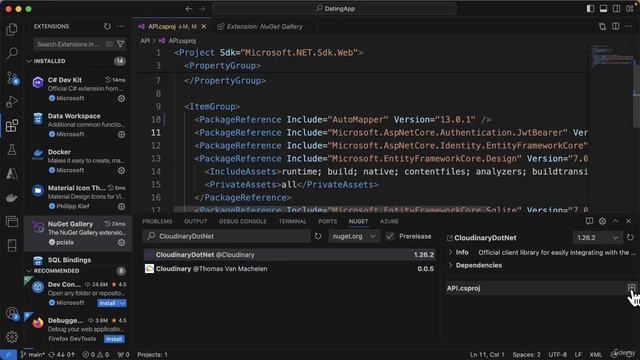Manage the NuGet Gallery extension gear

point(121,242)
